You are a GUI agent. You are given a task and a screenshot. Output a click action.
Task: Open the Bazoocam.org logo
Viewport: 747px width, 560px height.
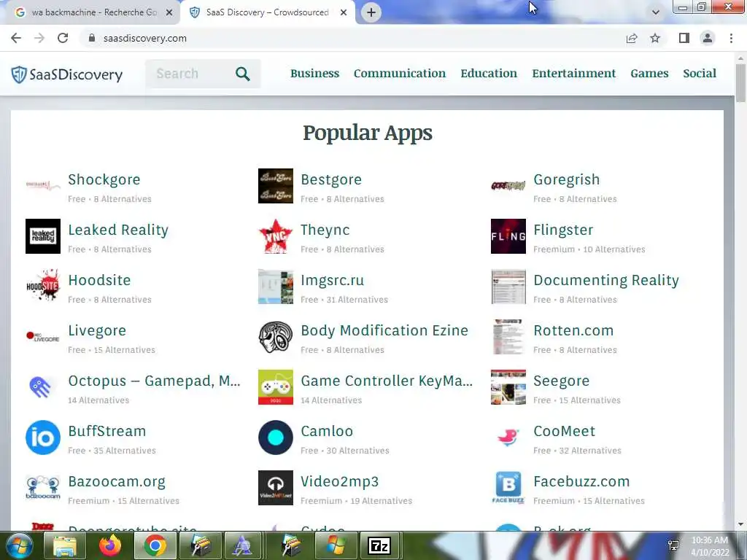[43, 488]
